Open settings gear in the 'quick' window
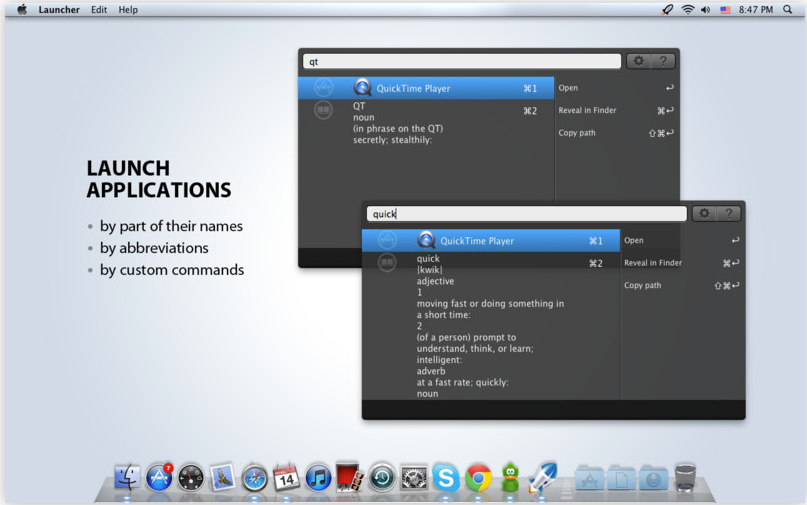 (704, 214)
